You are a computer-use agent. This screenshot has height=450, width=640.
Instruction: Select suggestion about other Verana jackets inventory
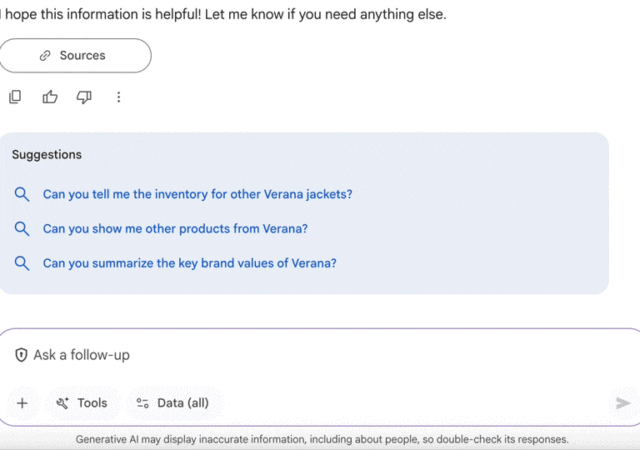pyautogui.click(x=197, y=194)
